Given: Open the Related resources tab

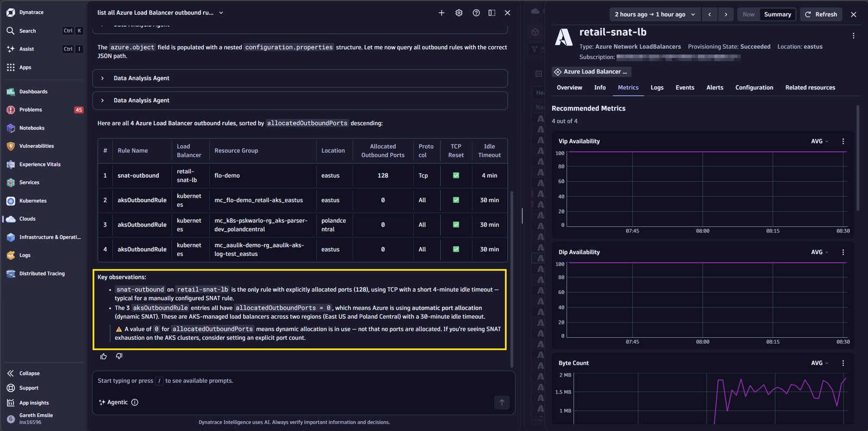Looking at the screenshot, I should (x=810, y=88).
